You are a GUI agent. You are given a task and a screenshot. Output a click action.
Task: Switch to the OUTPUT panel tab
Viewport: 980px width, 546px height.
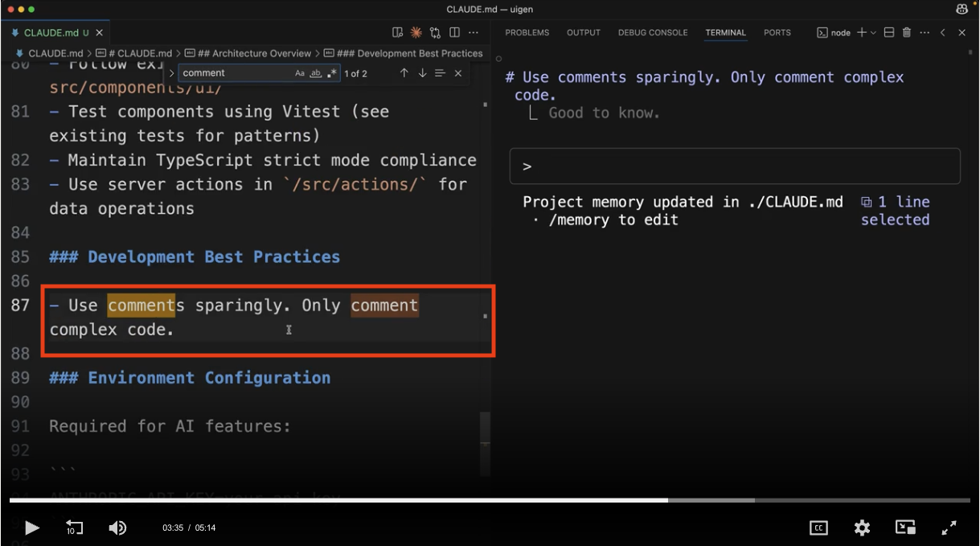click(584, 33)
